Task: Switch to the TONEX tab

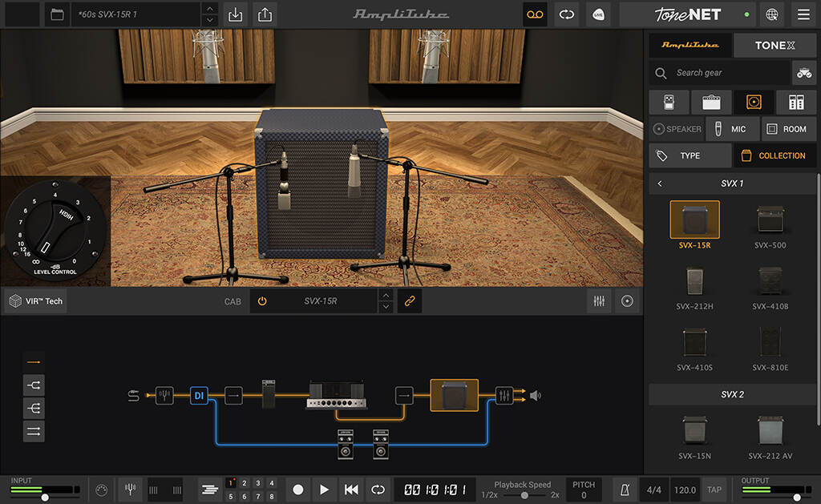Action: [x=774, y=45]
